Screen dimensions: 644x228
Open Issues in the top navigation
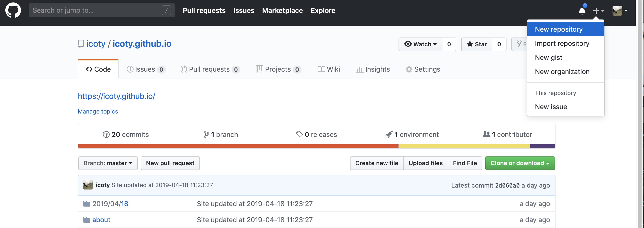coord(244,10)
